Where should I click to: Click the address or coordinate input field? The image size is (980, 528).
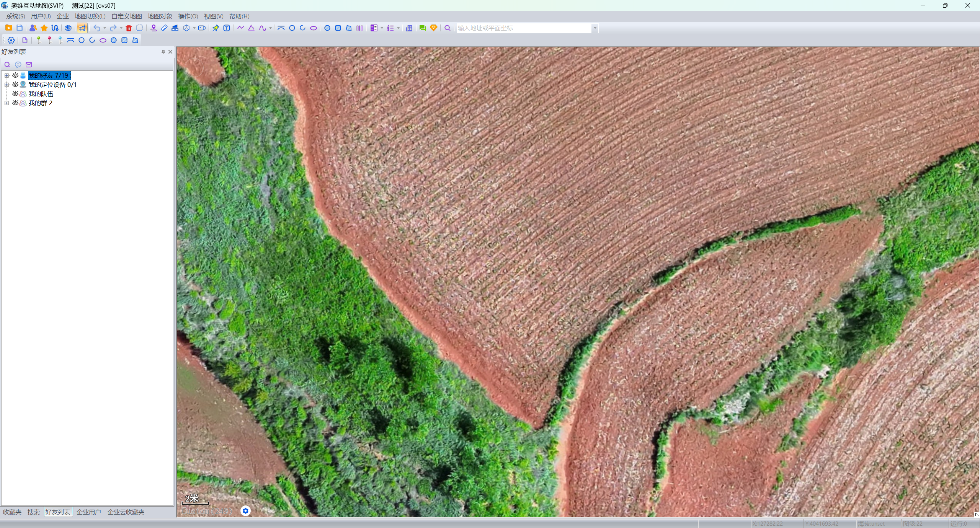[524, 28]
